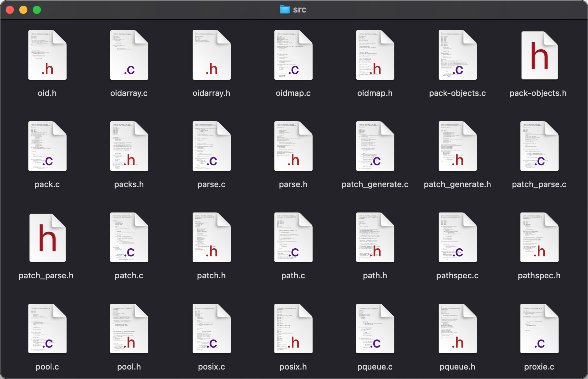Click the pack-objects.h file icon
The width and height of the screenshot is (588, 379).
(x=539, y=55)
